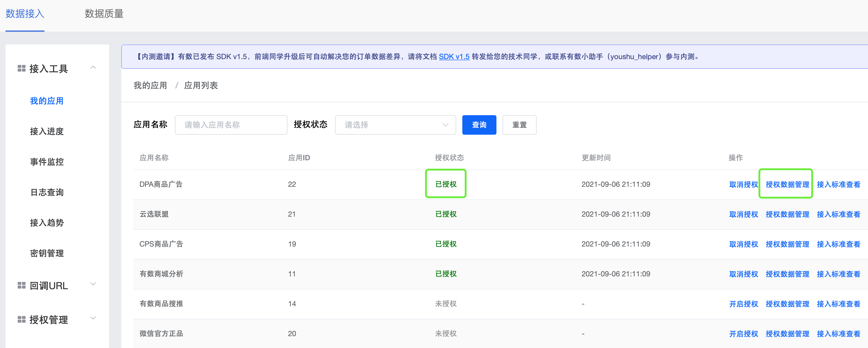
Task: Click 取消授权 for CPS商品广告
Action: click(x=743, y=244)
